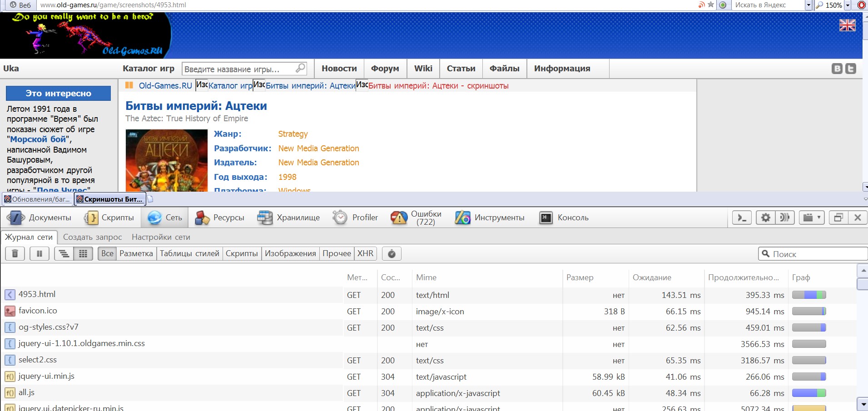
Task: Filter network log by Таблицы стилей
Action: (189, 253)
